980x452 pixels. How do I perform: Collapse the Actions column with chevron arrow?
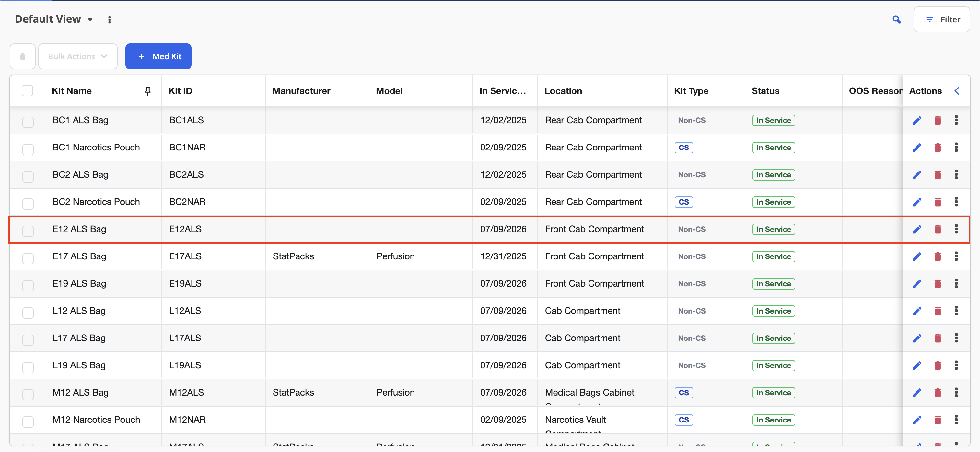coord(957,91)
